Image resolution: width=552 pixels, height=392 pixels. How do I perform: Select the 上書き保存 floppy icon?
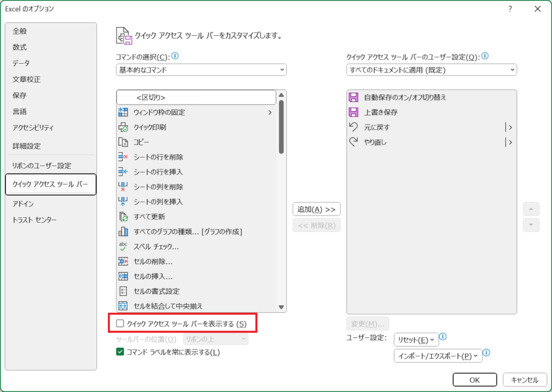pyautogui.click(x=354, y=112)
